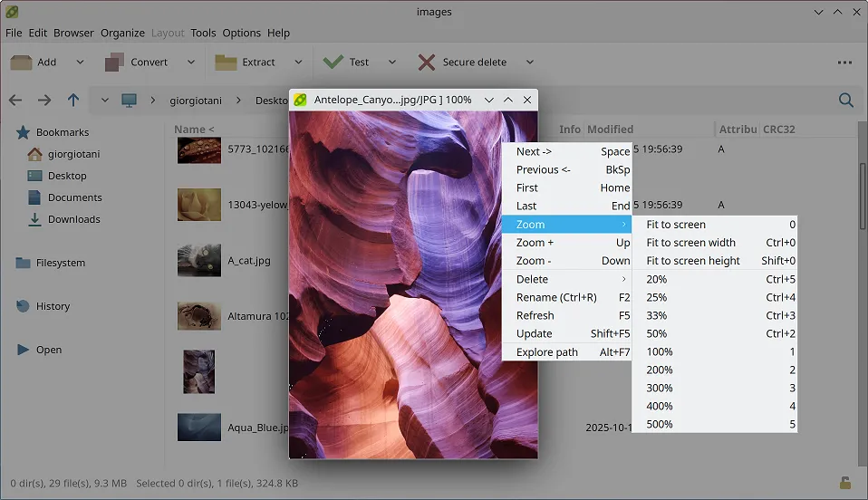Click the Secure delete X icon
Screen dimensions: 868x500
427,62
